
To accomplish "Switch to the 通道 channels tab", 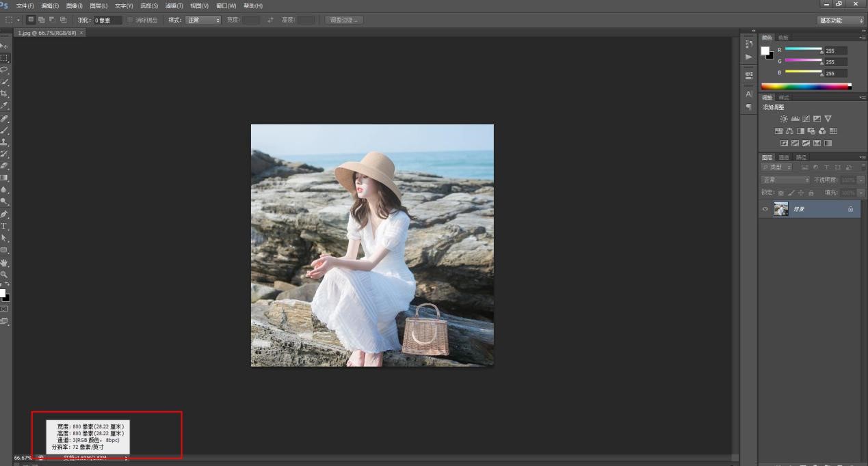I will tap(784, 158).
